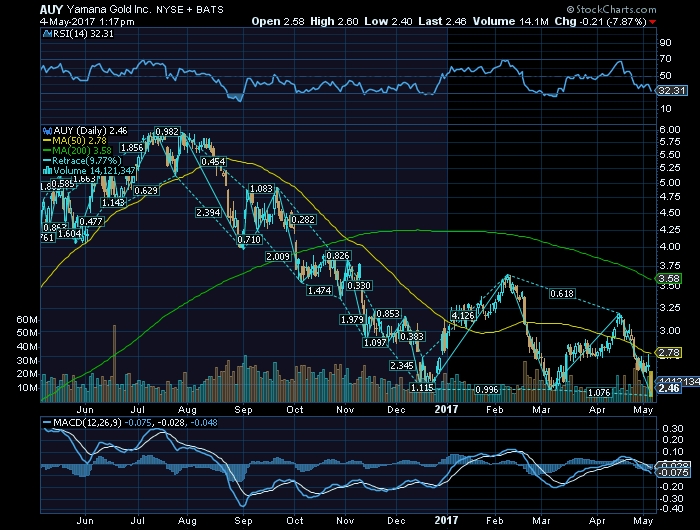Screen dimensions: 700x530
Task: Click the 0.853 retracement label
Action: point(388,314)
